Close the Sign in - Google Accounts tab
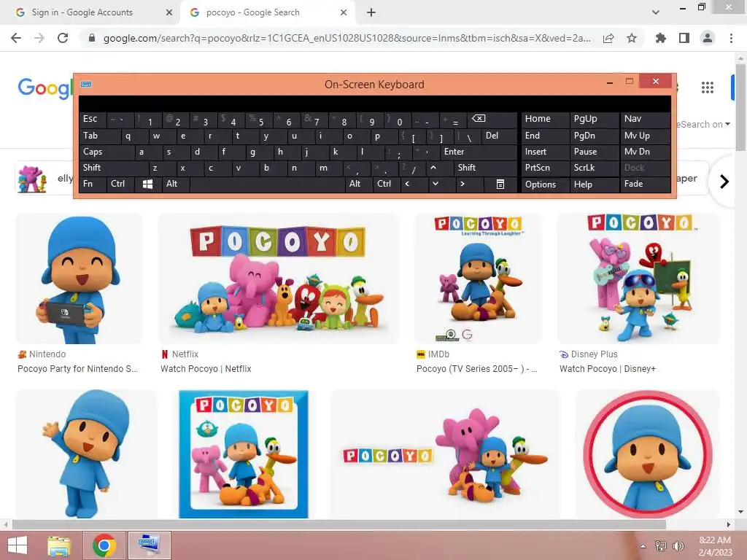This screenshot has width=747, height=560. click(169, 12)
